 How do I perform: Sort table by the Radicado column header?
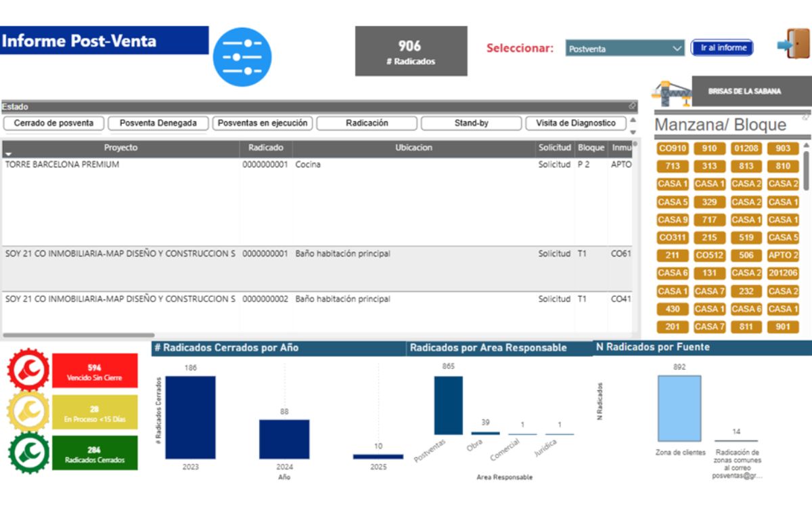(x=265, y=148)
